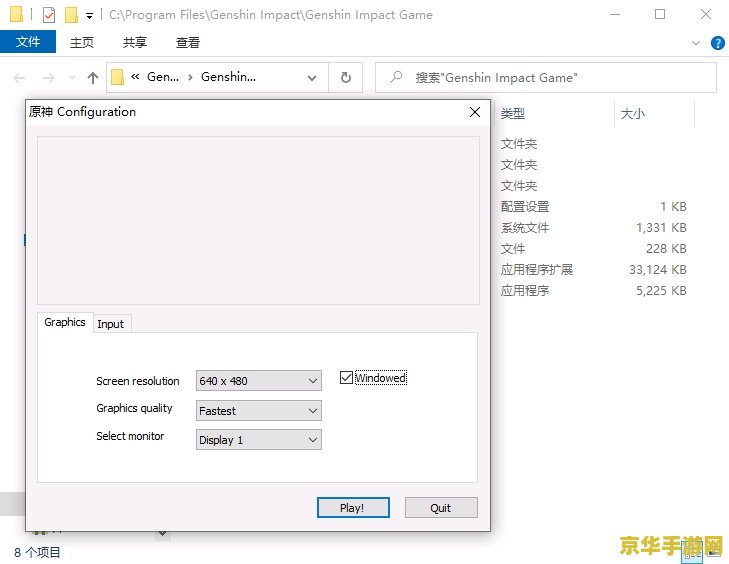Click the 8 个项目 status text
This screenshot has height=564, width=729.
tap(37, 552)
